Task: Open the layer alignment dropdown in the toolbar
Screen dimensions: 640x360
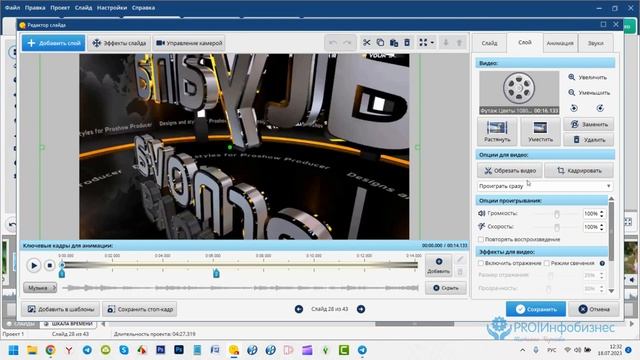Action: coord(427,42)
